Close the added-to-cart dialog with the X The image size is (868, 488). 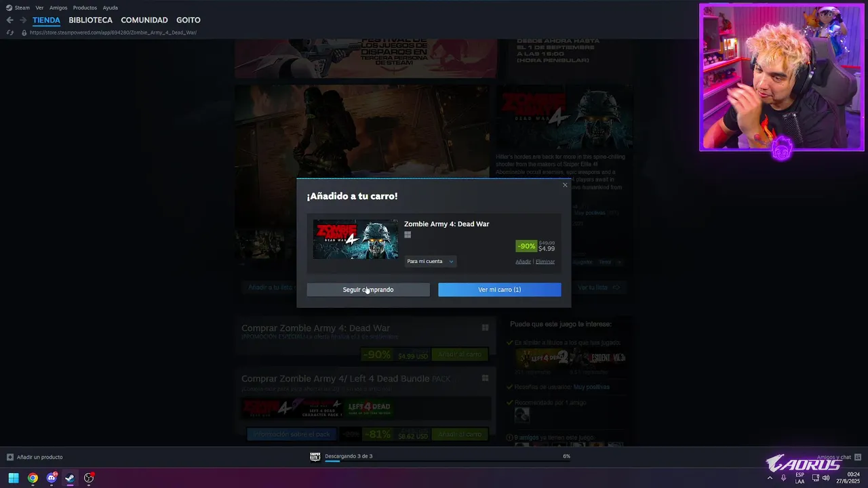(565, 185)
